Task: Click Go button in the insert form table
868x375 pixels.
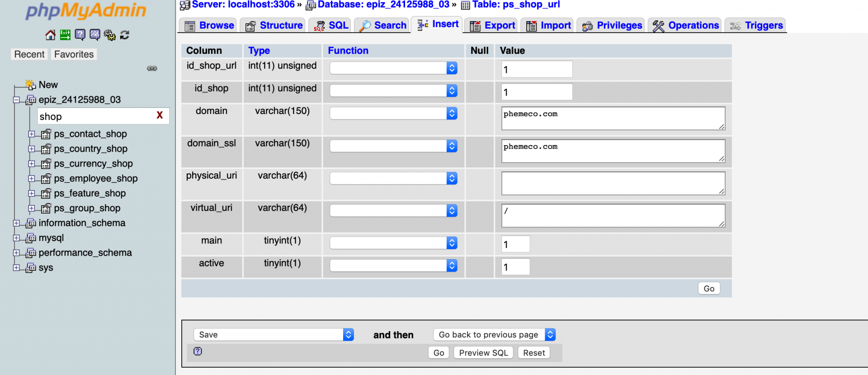Action: coord(709,289)
